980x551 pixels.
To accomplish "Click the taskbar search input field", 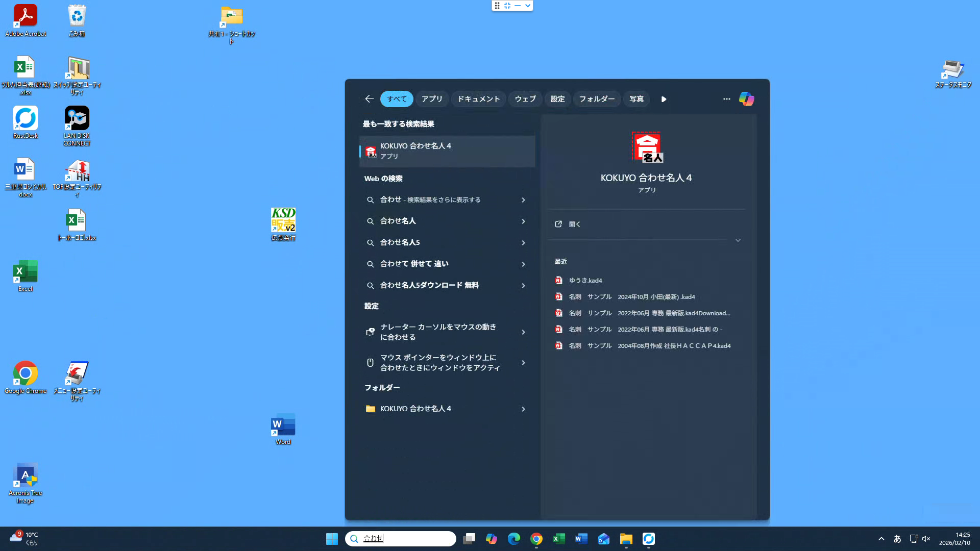I will tap(408, 539).
